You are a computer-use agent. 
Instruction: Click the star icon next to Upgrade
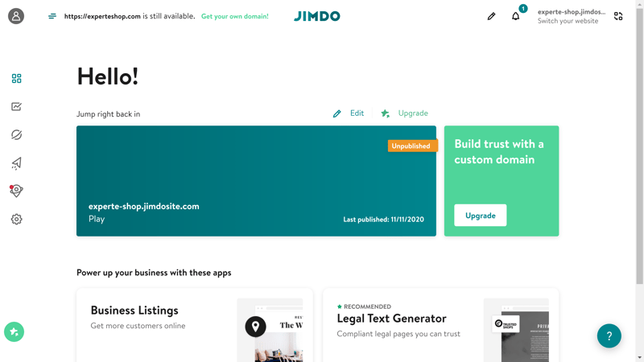[x=385, y=113]
